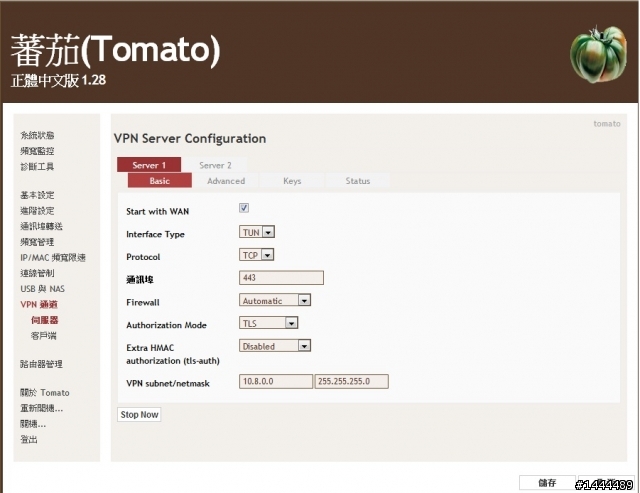This screenshot has height=493, width=640.
Task: Expand Extra HMAC authorization Disabled dropdown
Action: 275,346
